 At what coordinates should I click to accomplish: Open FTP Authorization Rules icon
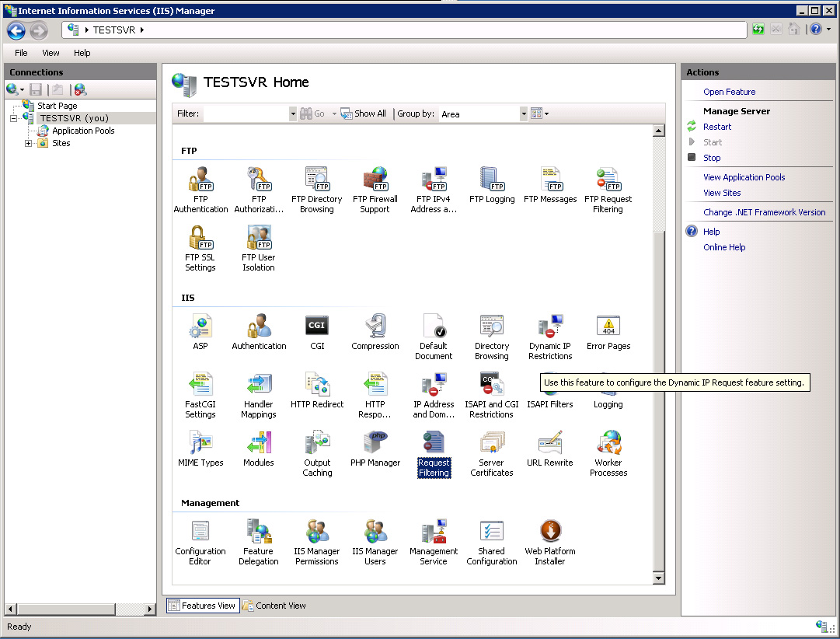(x=259, y=190)
